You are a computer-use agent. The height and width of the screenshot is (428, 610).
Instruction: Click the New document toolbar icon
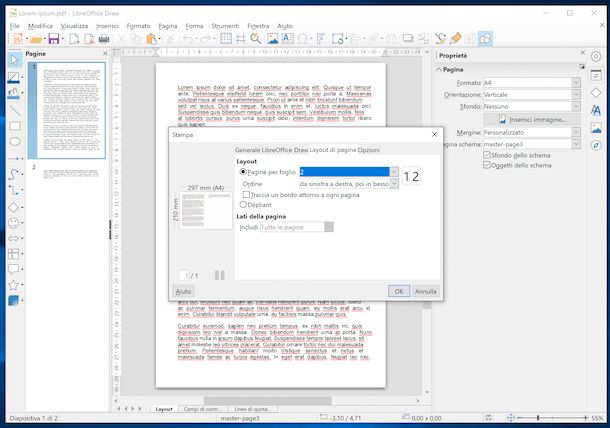pos(18,39)
